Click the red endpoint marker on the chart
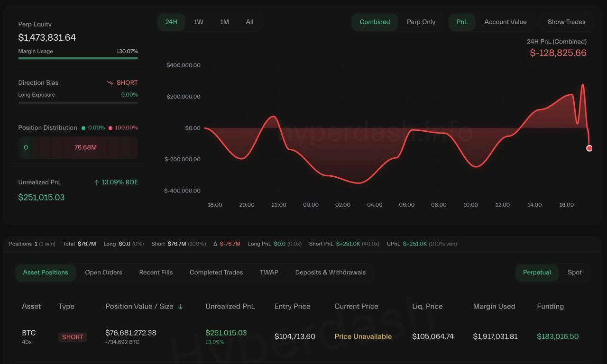 589,148
